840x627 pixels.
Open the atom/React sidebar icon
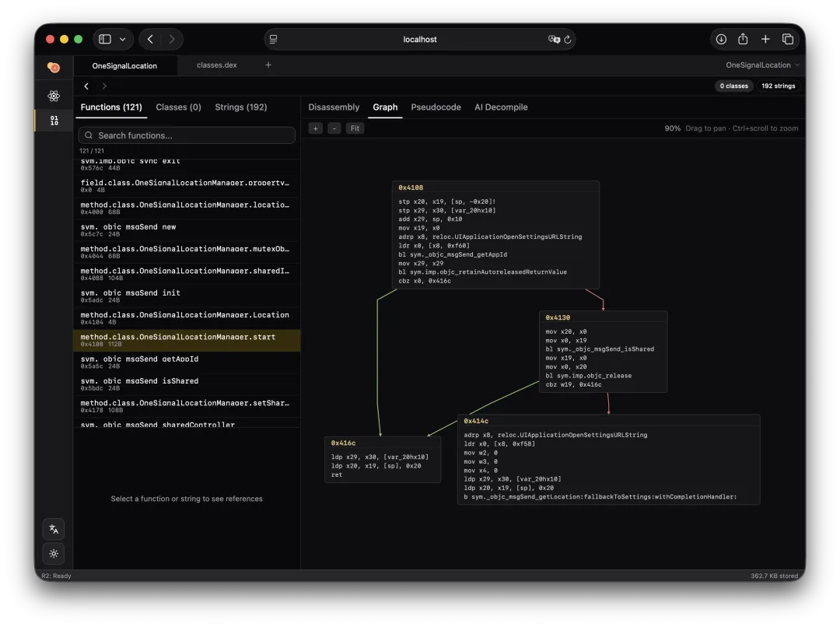[x=54, y=96]
